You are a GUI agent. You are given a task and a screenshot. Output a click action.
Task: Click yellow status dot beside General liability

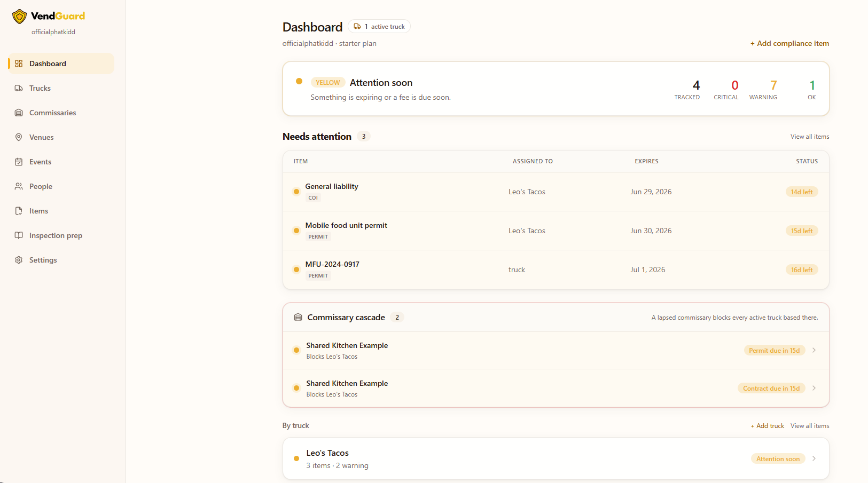[x=296, y=192]
